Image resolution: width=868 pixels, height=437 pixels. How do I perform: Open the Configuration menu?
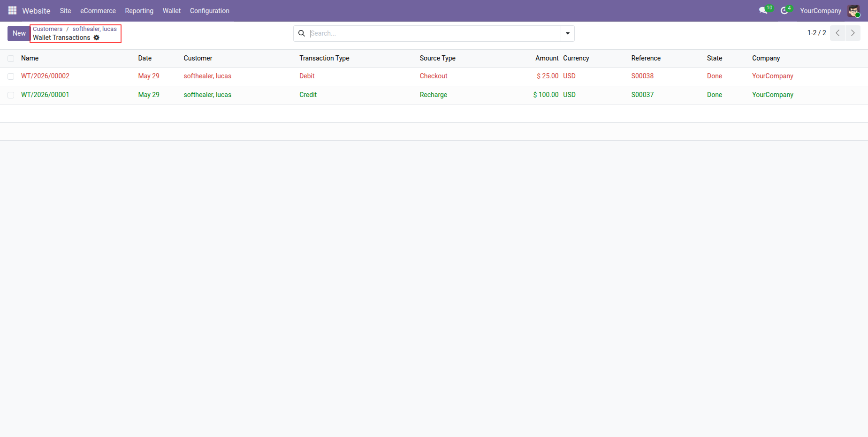pos(210,11)
